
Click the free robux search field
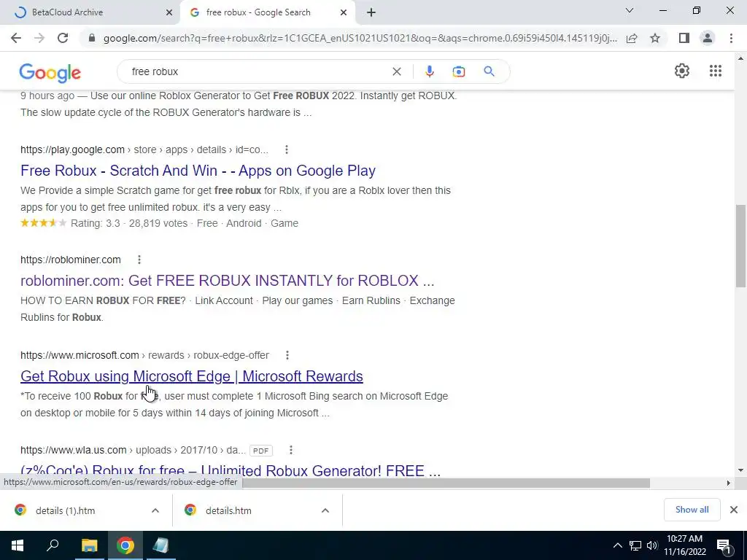tap(258, 71)
